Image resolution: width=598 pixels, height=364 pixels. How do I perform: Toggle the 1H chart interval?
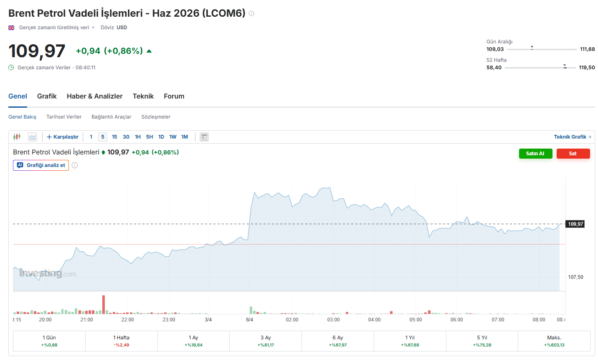pos(138,137)
